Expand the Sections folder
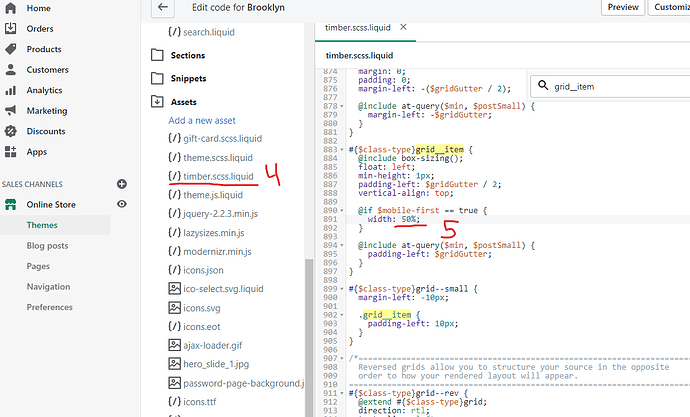This screenshot has height=417, width=690. [188, 55]
